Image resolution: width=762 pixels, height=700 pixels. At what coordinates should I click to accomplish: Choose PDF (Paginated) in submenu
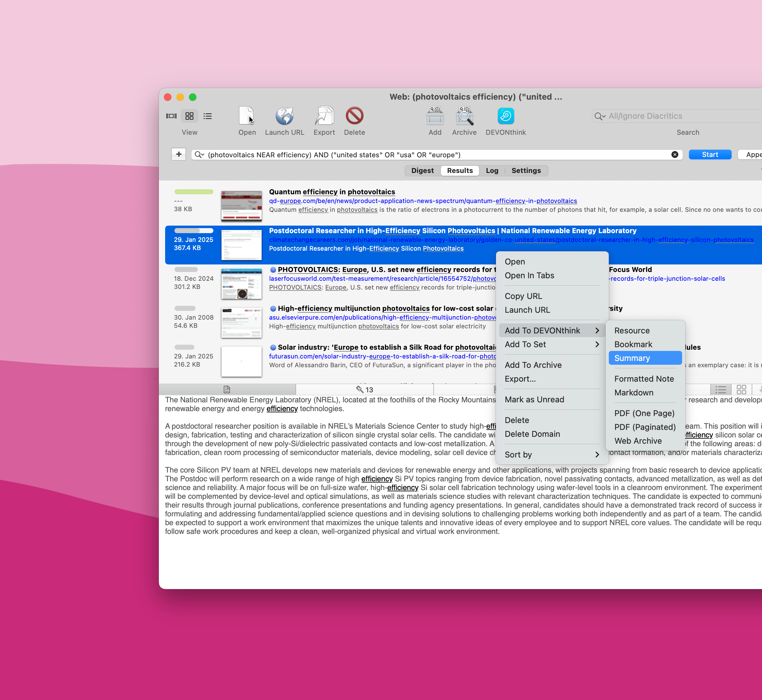tap(645, 427)
